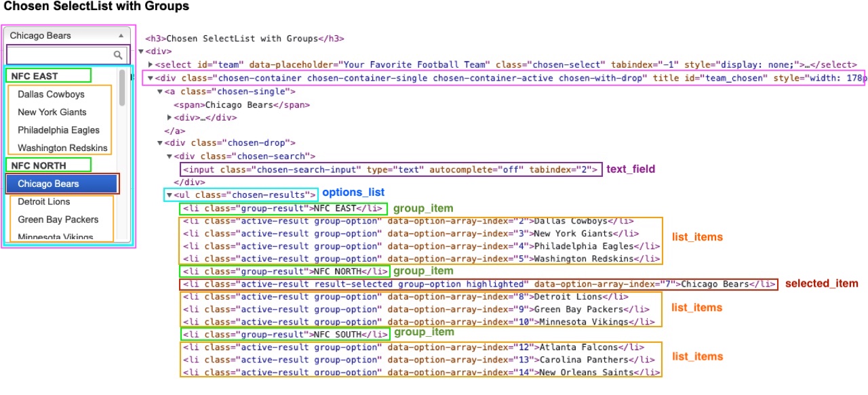Screen dimensions: 868x395
Task: Click the NFC NORTH group header
Action: click(39, 165)
